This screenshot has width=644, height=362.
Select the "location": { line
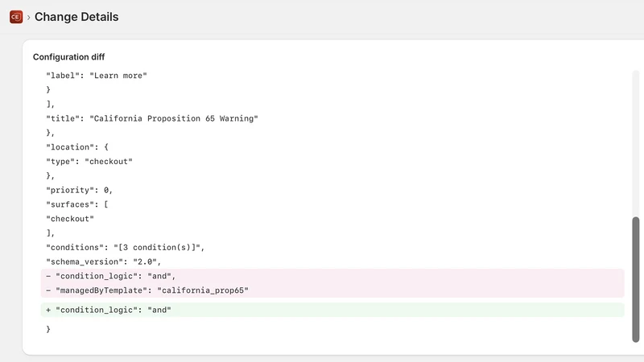77,147
